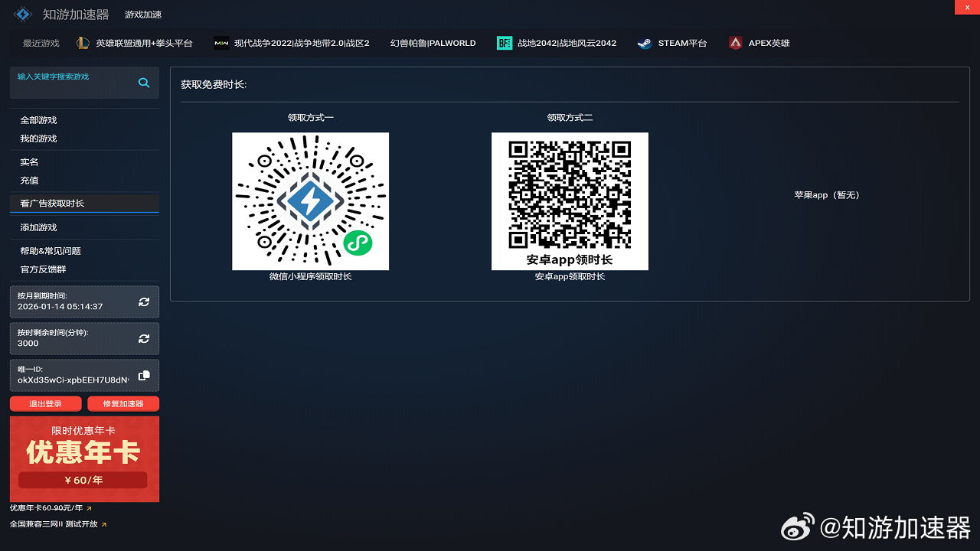
Task: Refresh the monthly expiry time
Action: click(x=144, y=302)
